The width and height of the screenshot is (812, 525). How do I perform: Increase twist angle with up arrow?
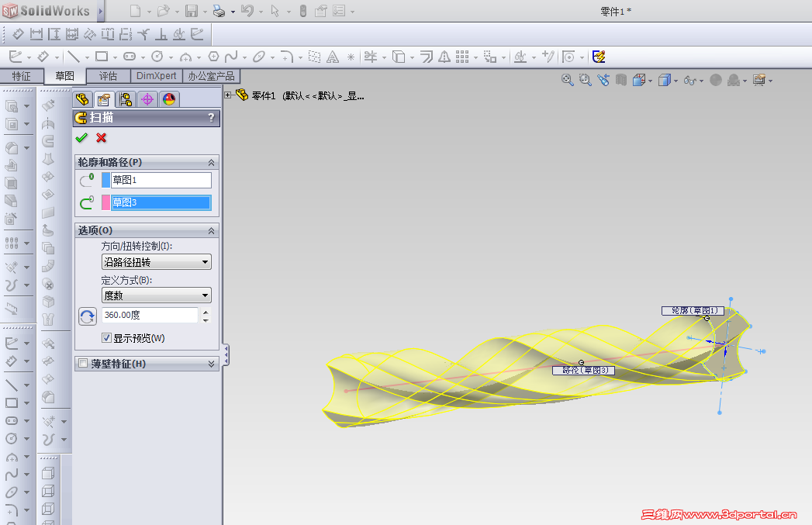tap(206, 312)
